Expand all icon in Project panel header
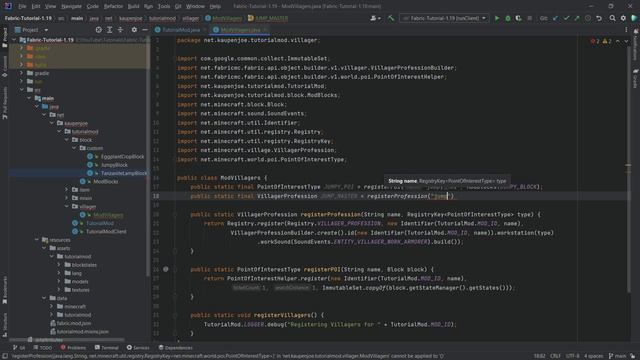 [109, 30]
